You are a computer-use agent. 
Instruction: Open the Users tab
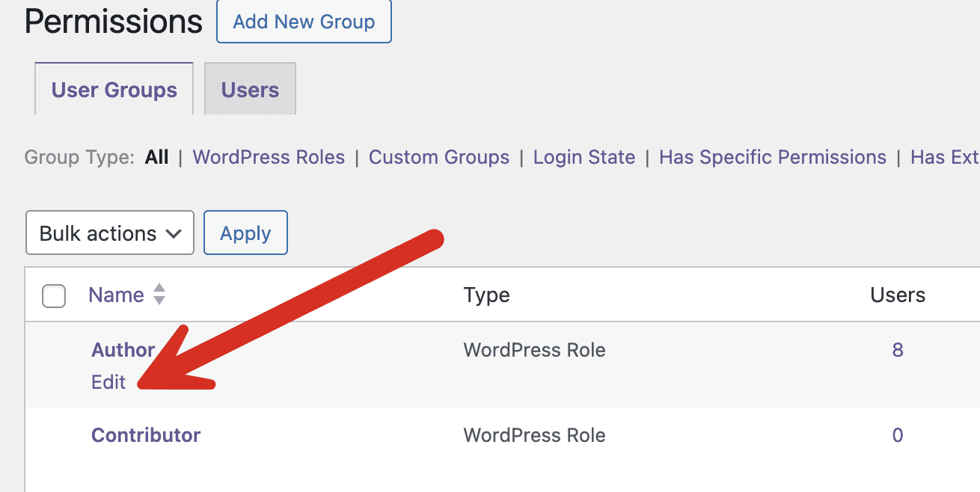250,90
